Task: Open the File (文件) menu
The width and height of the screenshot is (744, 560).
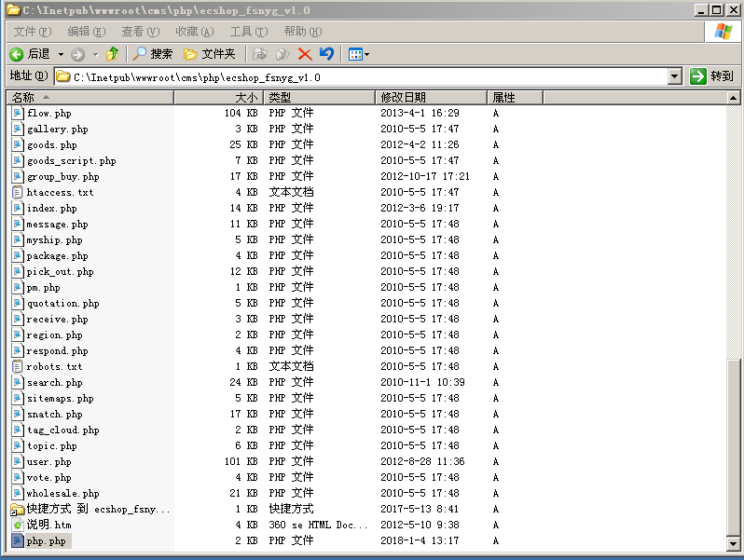Action: coord(33,32)
